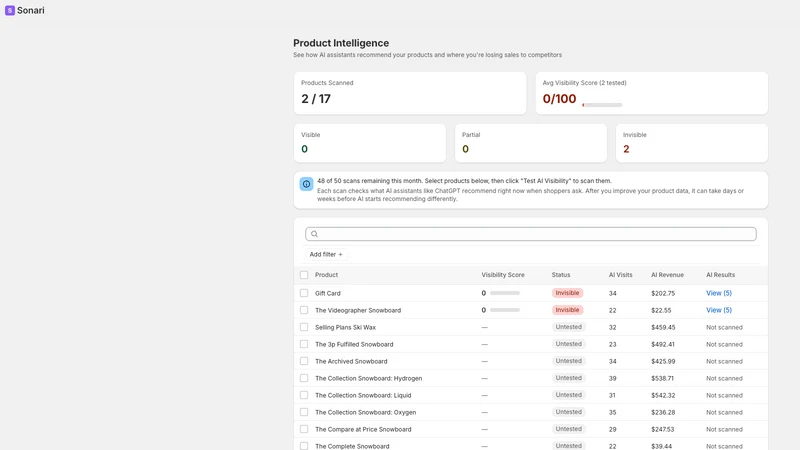Click Untested badge for The Archived Snowboard

[568, 361]
